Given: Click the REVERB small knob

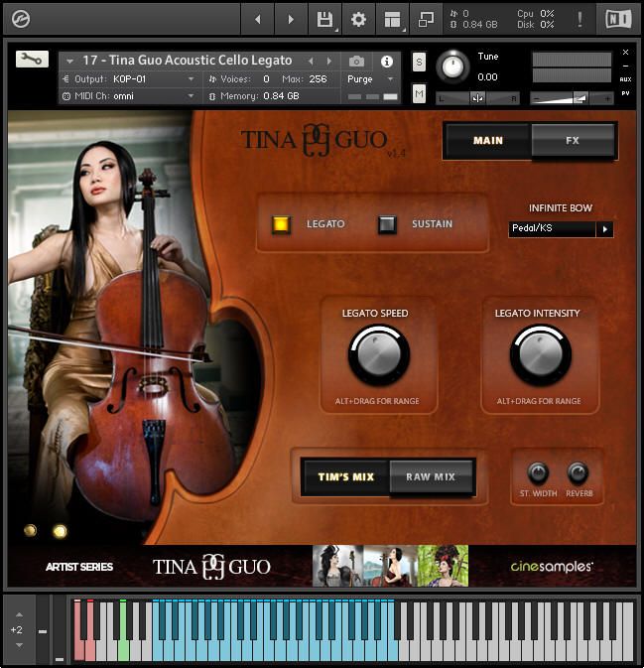Looking at the screenshot, I should pyautogui.click(x=578, y=472).
